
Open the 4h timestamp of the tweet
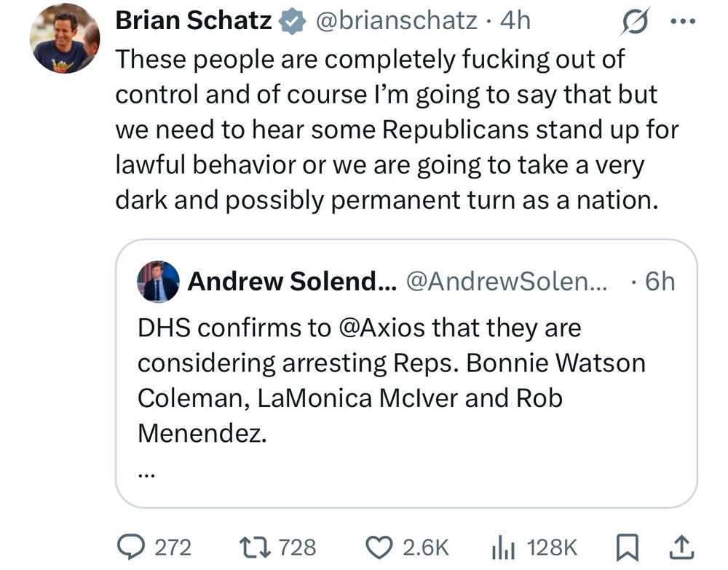(515, 21)
